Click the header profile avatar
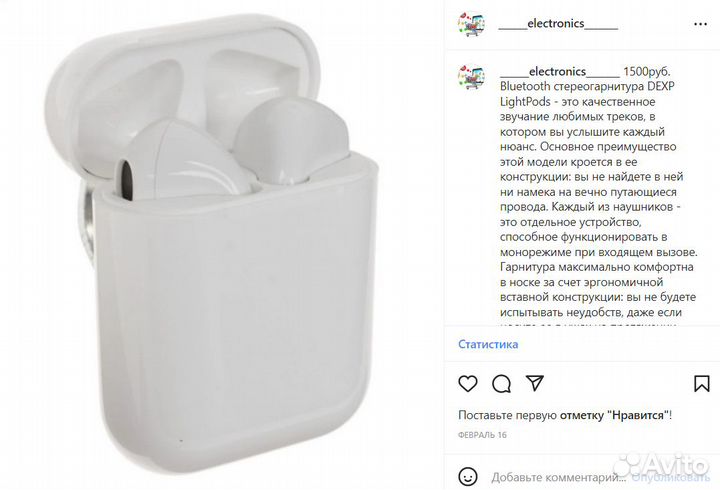Image resolution: width=720 pixels, height=490 pixels. click(x=471, y=24)
